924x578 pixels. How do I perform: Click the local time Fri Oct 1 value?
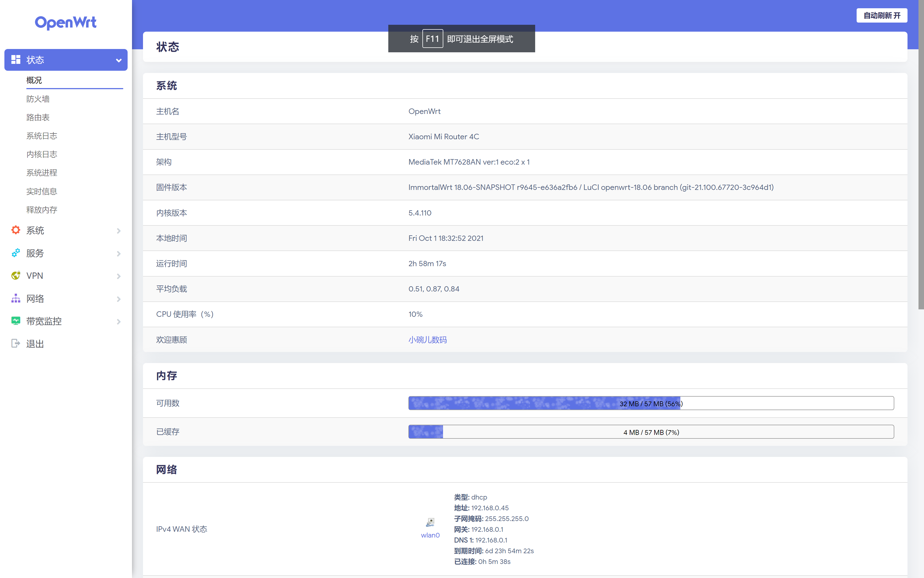(x=446, y=238)
